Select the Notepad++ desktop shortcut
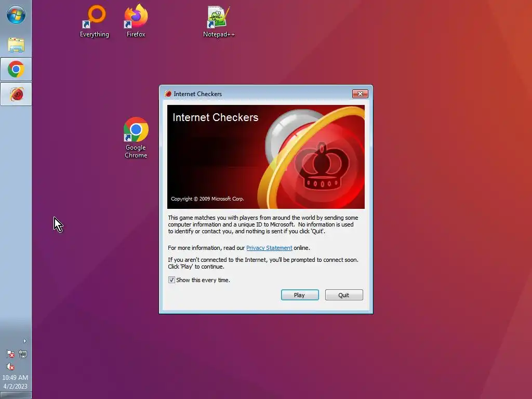Screen dimensions: 532x399 (219, 21)
